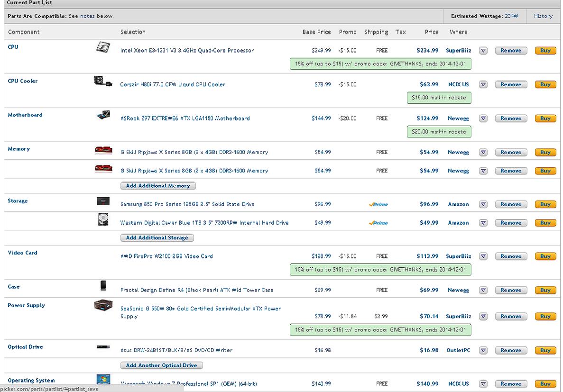Viewport: 563px width, 392px height.
Task: Click SuperBiiz merchant link for the CPU
Action: tap(459, 51)
